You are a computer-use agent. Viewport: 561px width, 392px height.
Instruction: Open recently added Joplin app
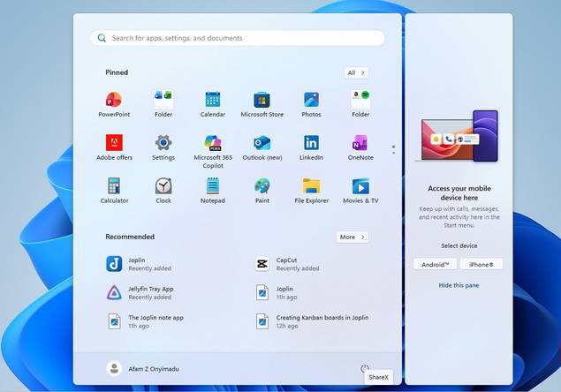[139, 264]
